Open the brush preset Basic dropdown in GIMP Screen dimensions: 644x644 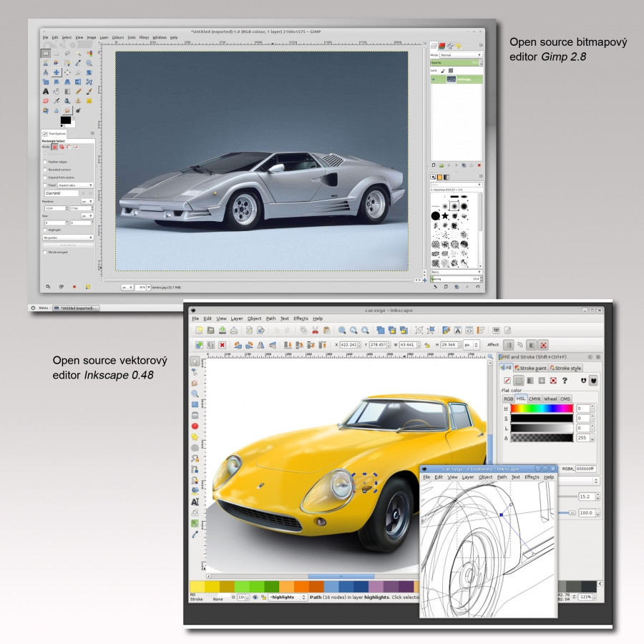click(x=456, y=272)
